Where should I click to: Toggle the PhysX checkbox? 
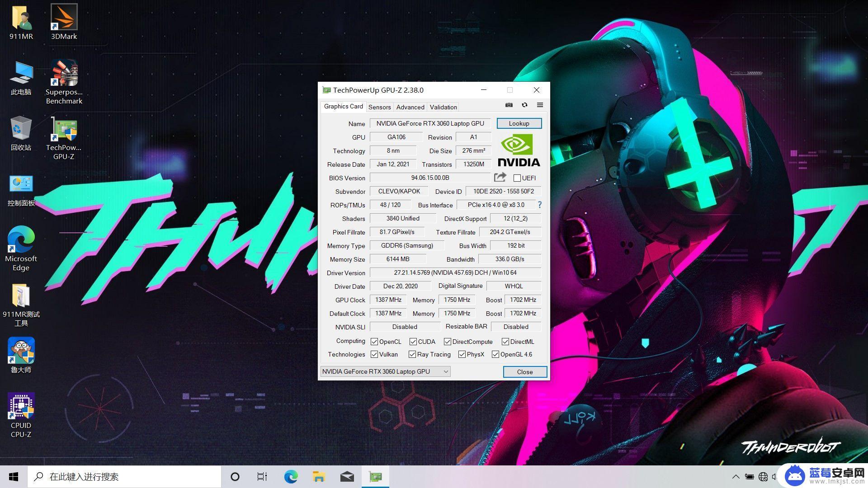[462, 354]
